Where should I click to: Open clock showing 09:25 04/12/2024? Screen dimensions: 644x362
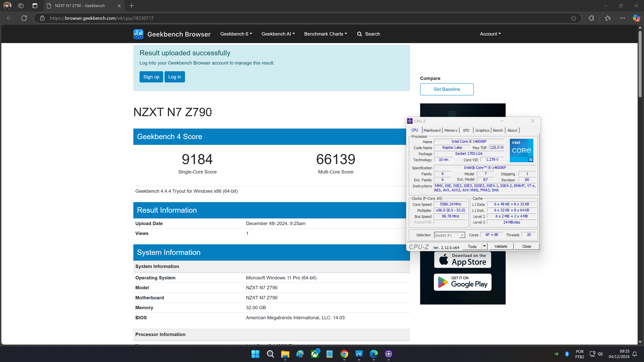click(619, 354)
